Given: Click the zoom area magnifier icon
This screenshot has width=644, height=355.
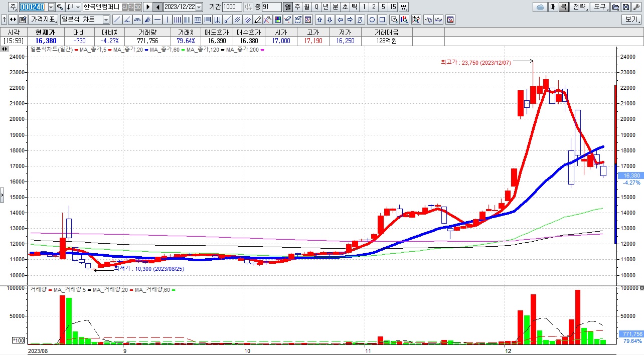Looking at the screenshot, I should click(x=394, y=20).
